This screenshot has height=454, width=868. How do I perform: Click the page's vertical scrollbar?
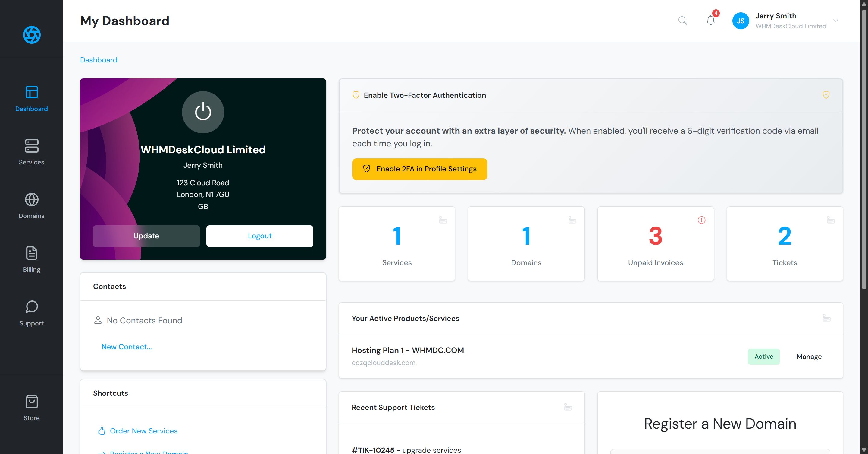[x=863, y=148]
